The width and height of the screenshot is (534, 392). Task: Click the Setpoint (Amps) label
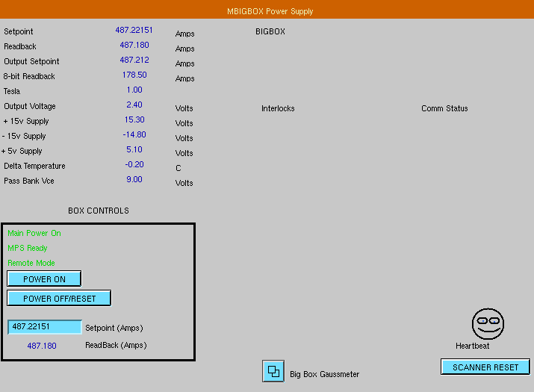(114, 328)
